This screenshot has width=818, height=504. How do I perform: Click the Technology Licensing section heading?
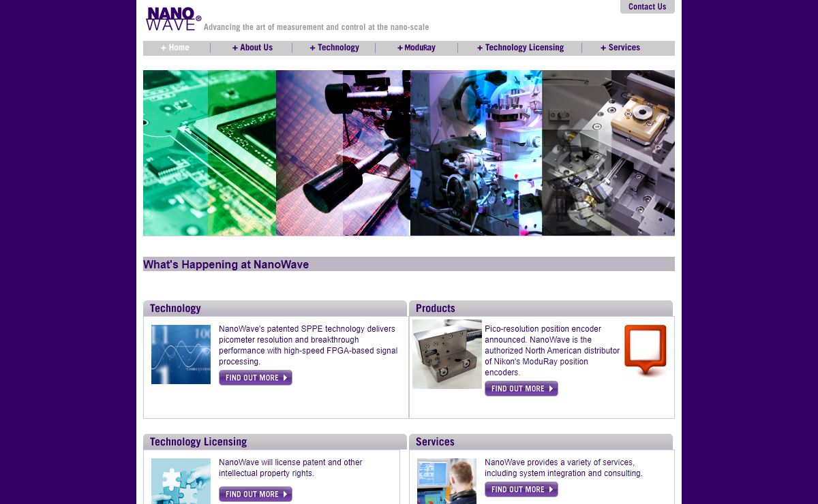198,442
